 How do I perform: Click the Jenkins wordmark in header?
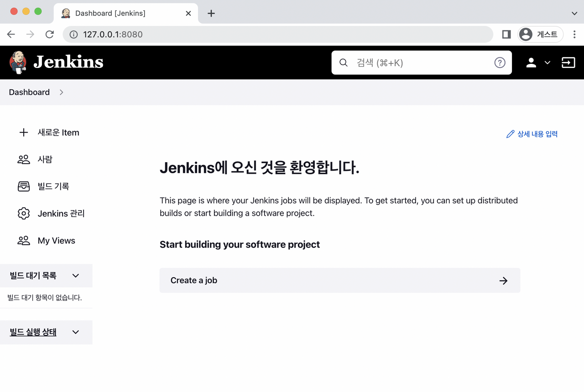[x=68, y=62]
